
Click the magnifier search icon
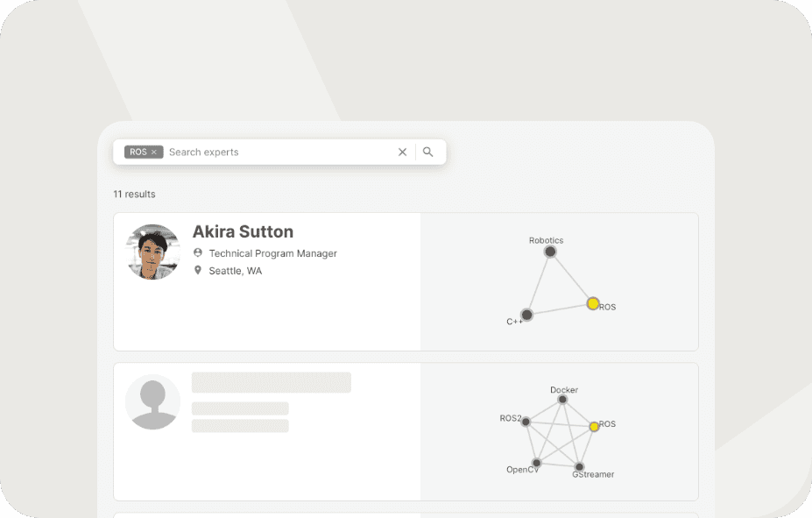(x=428, y=152)
